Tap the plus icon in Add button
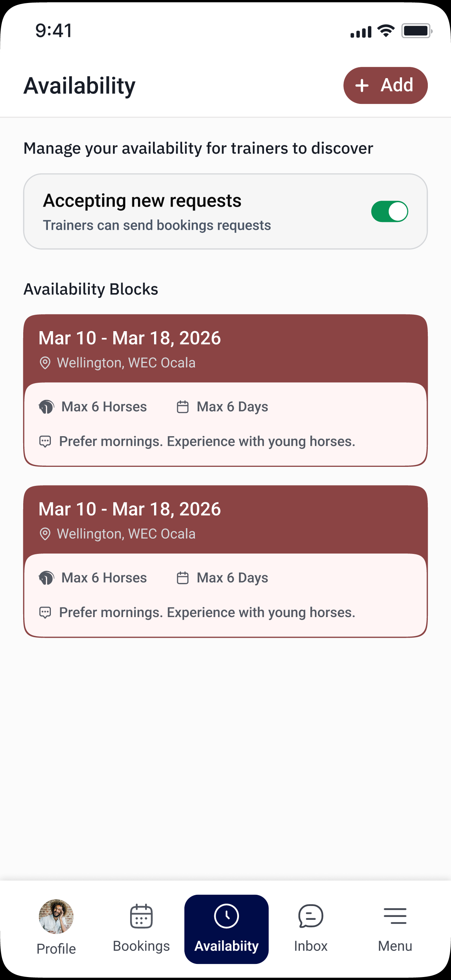 click(x=362, y=86)
